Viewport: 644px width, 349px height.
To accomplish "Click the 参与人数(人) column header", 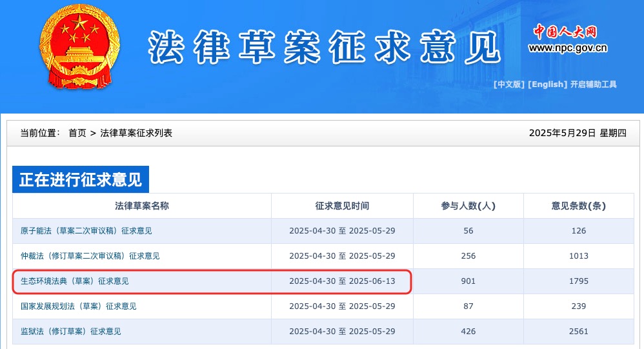I will pyautogui.click(x=468, y=206).
